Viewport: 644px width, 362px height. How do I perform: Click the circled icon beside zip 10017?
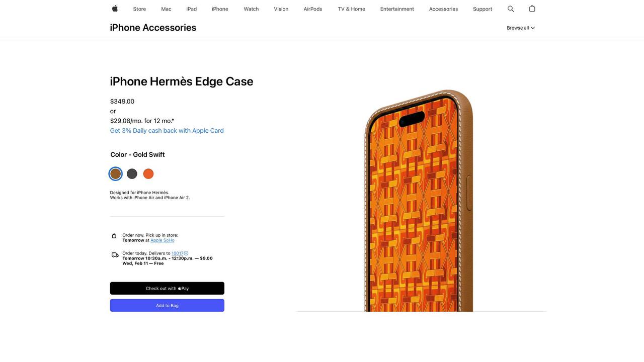coord(186,253)
